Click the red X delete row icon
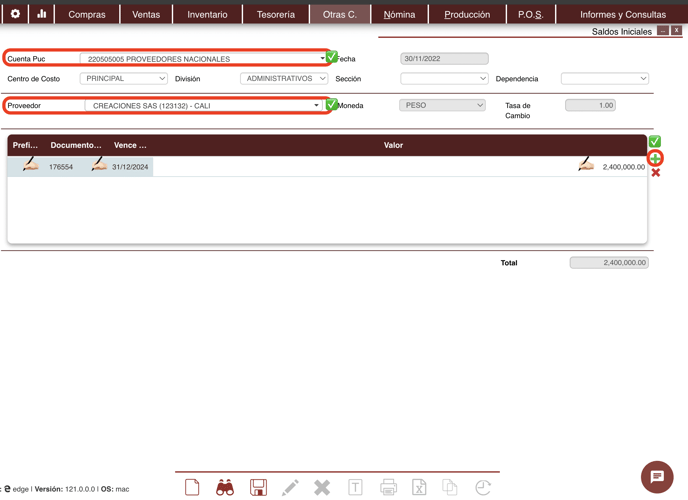The height and width of the screenshot is (500, 688). [x=656, y=173]
